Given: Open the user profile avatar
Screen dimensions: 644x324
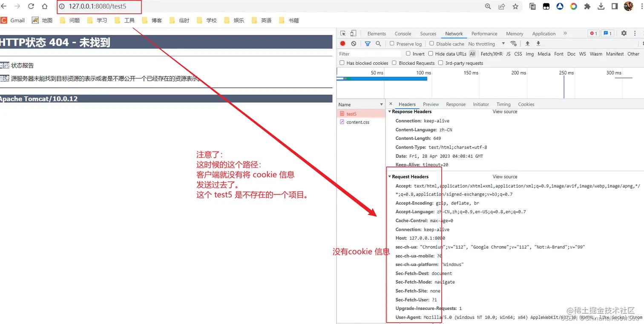Looking at the screenshot, I should click(x=628, y=6).
